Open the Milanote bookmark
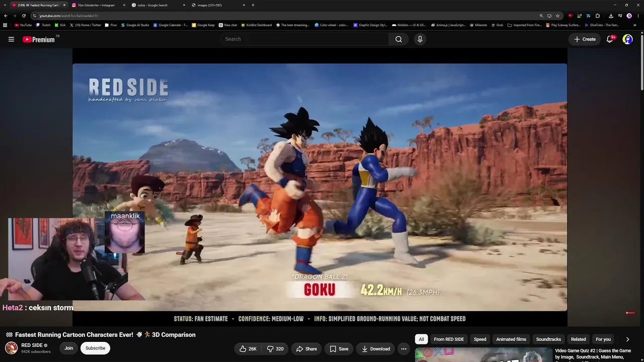This screenshot has height=362, width=644. [478, 25]
